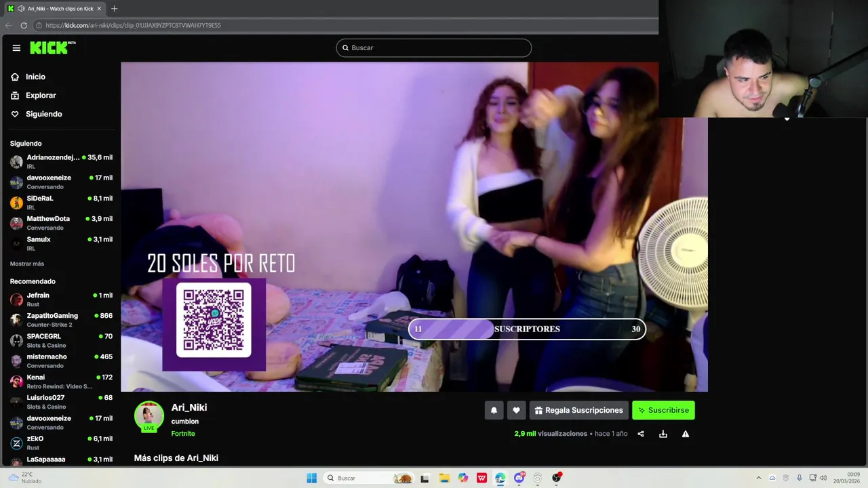868x488 pixels.
Task: Report the clip with the warning icon
Action: pyautogui.click(x=686, y=434)
